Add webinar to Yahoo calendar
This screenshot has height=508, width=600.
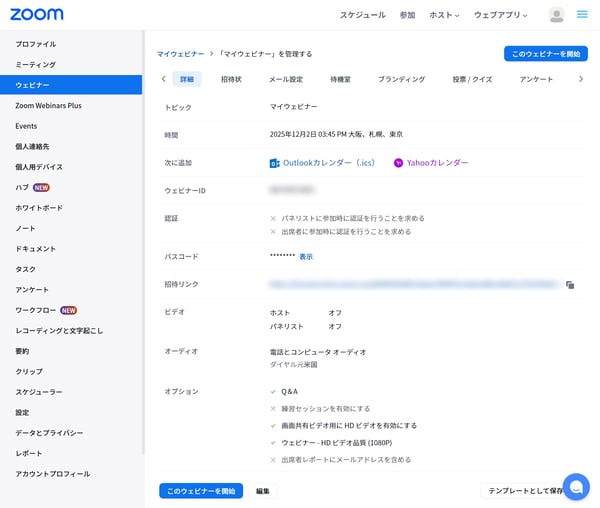(431, 162)
